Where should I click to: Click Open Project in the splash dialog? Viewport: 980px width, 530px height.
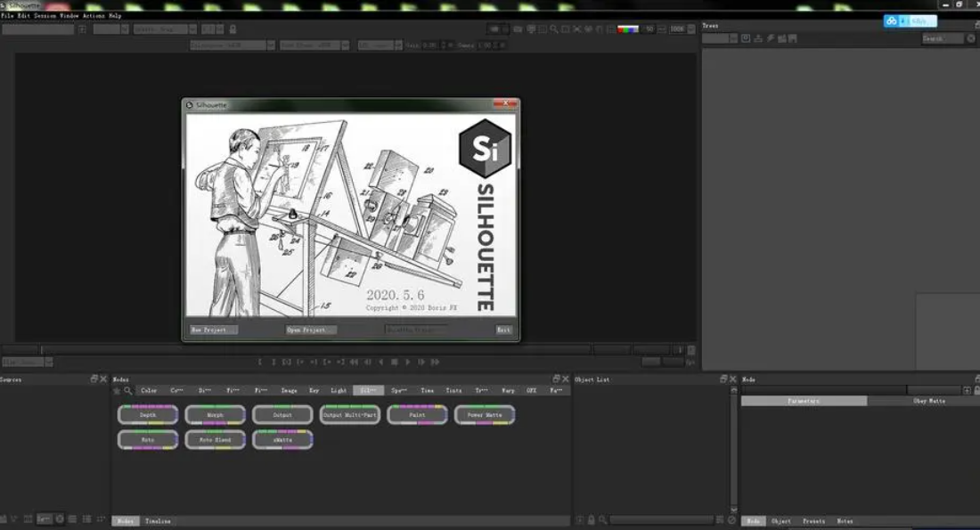click(311, 330)
